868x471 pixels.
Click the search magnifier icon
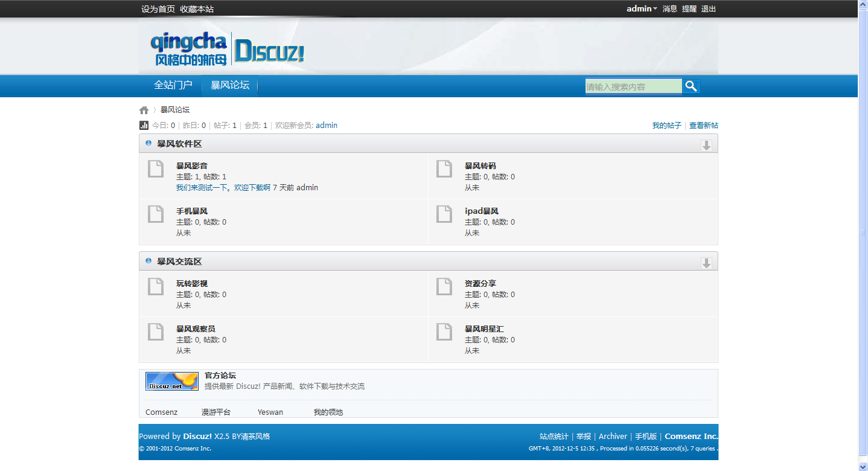click(691, 86)
